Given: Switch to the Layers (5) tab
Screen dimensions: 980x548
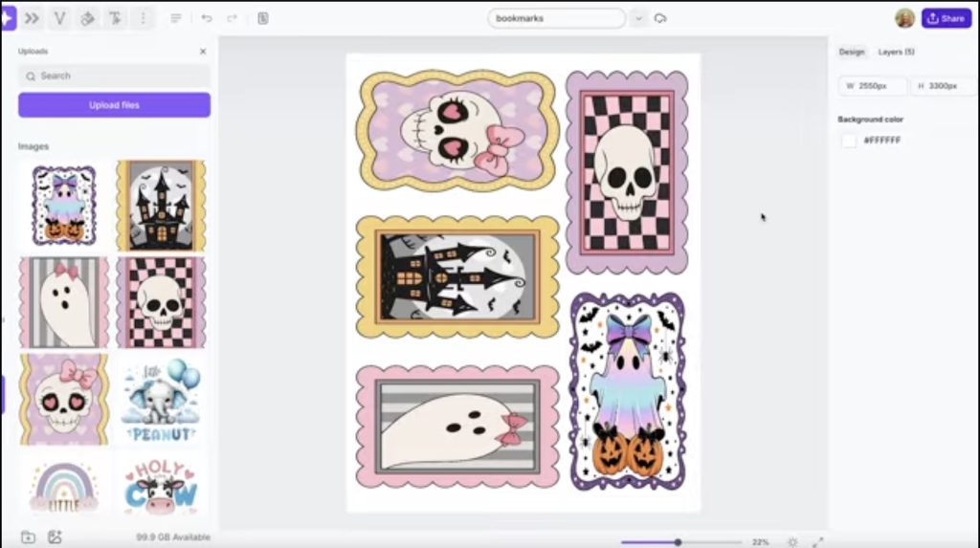Looking at the screenshot, I should coord(896,52).
